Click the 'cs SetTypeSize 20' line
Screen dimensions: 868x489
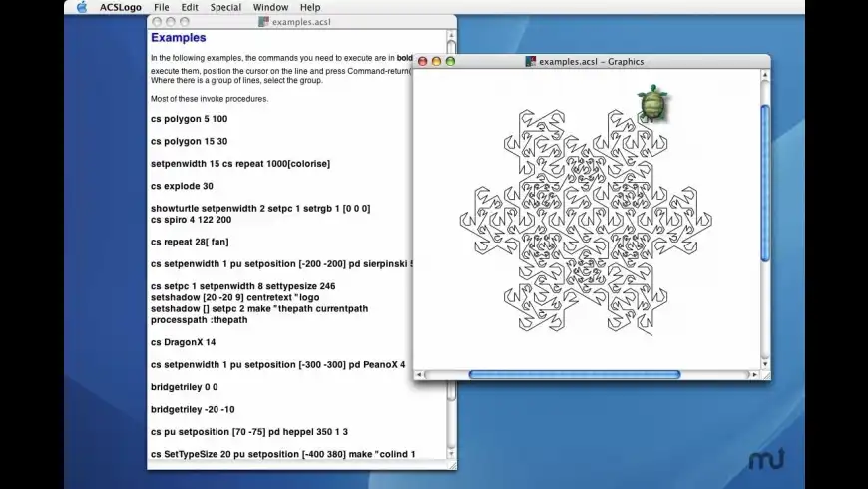[x=282, y=454]
